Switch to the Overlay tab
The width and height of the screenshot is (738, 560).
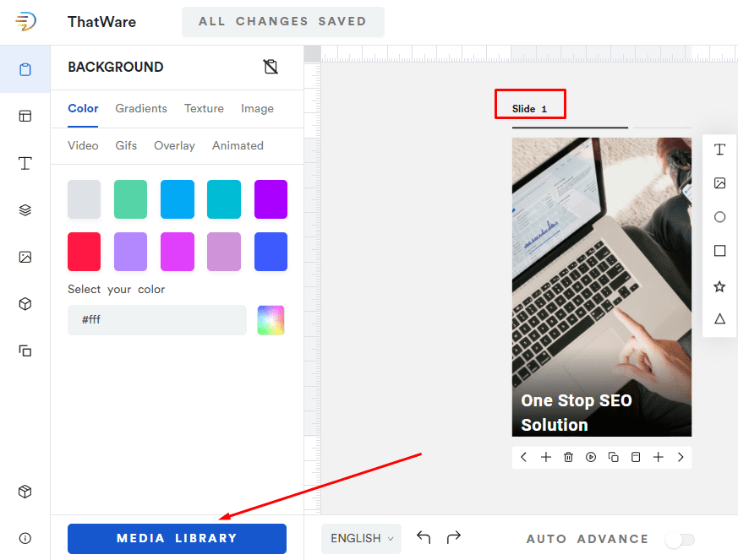point(174,146)
